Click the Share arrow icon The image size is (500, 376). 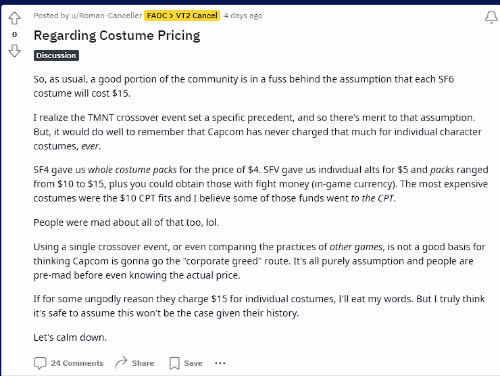121,362
